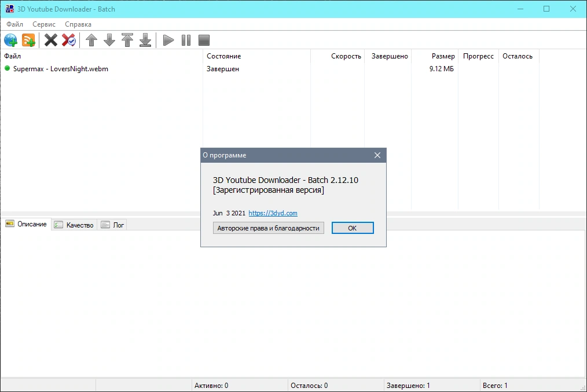
Task: Click OK in the О программе dialog
Action: coord(353,228)
